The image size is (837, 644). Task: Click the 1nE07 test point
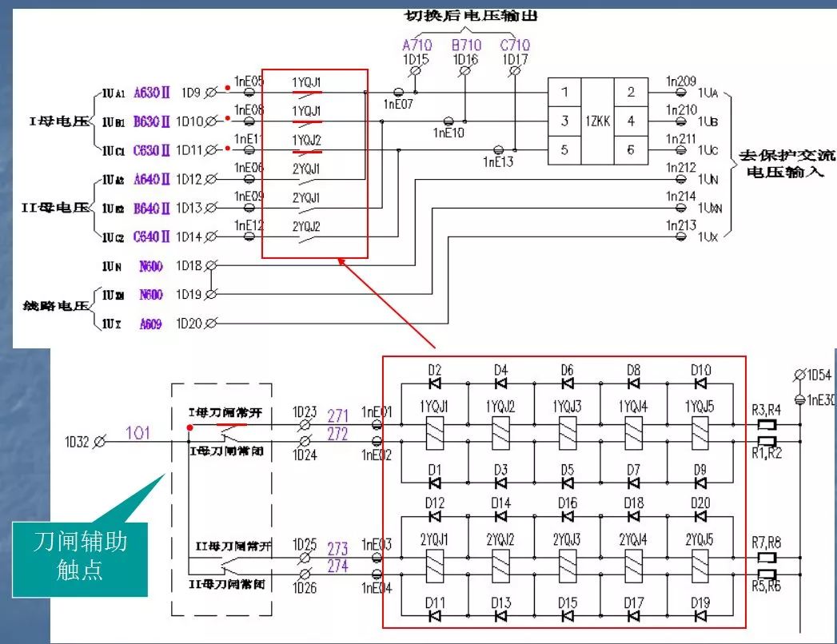coord(397,93)
